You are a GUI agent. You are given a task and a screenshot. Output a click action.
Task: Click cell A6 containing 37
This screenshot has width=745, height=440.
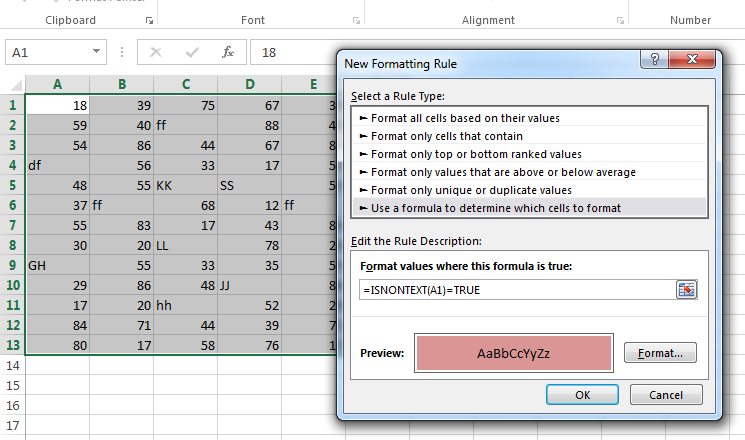[57, 205]
